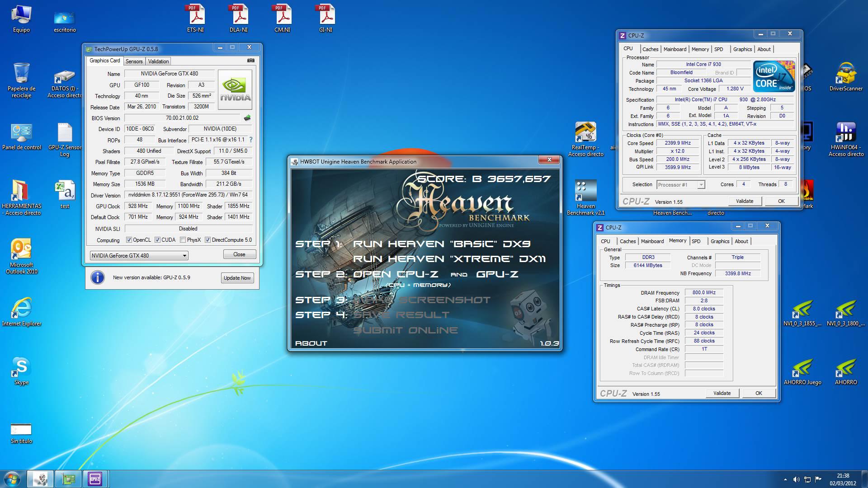868x488 pixels.
Task: Switch to the Sensors tab in GPU-Z
Action: tap(134, 61)
